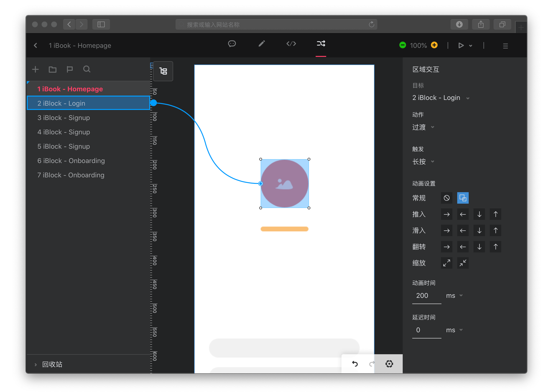The width and height of the screenshot is (550, 392).
Task: Click the new folder icon in sidebar
Action: pos(52,70)
